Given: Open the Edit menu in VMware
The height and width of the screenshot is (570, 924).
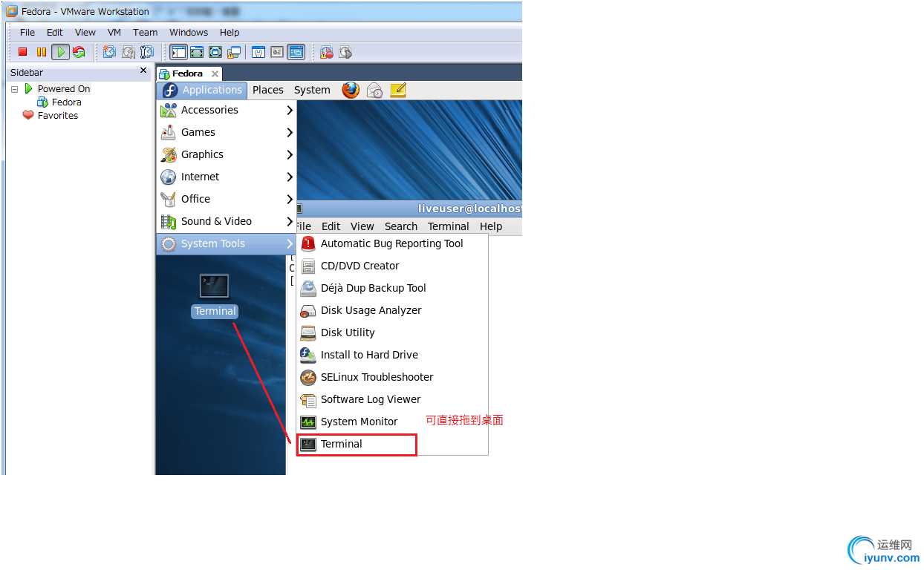Looking at the screenshot, I should [55, 33].
